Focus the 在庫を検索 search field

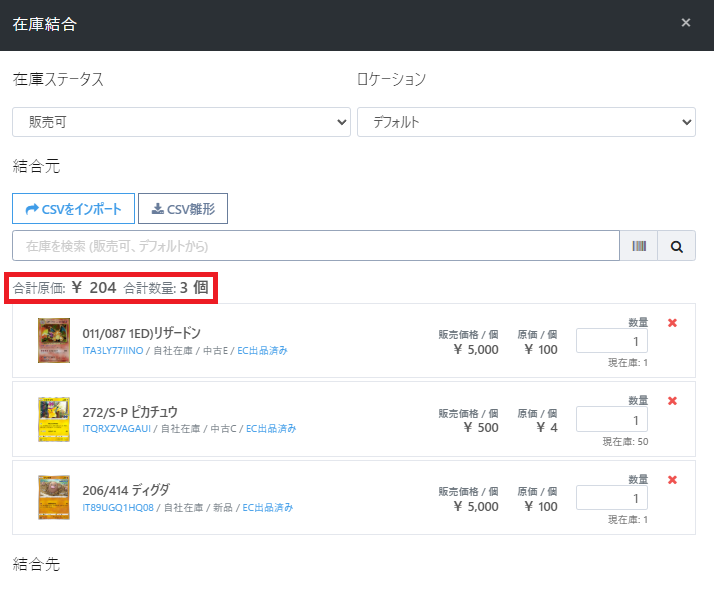[316, 246]
